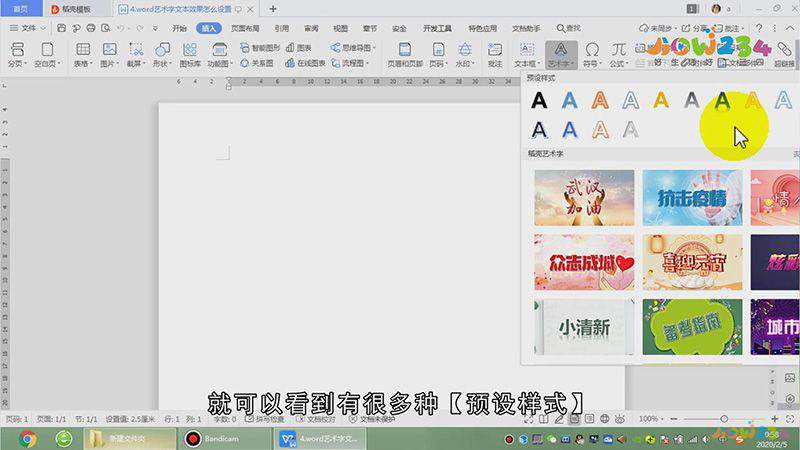Click the Save icon in quick access toolbar
Image resolution: width=800 pixels, height=450 pixels.
(61, 28)
